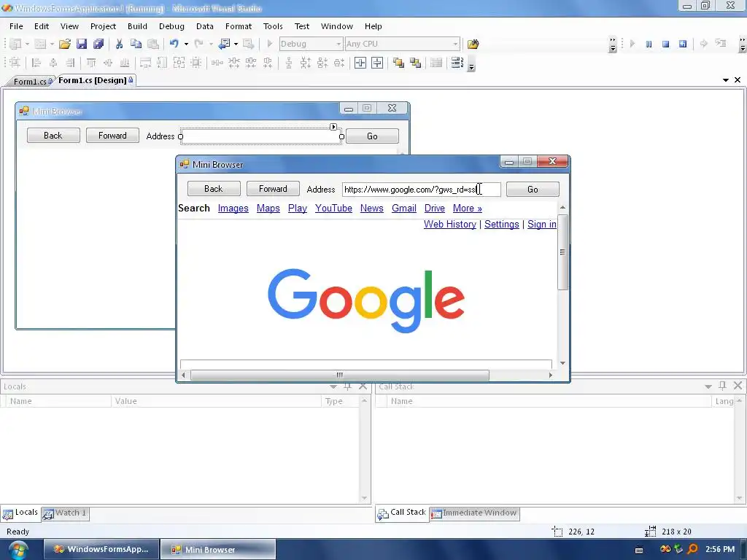Image resolution: width=747 pixels, height=560 pixels.
Task: Click Forward button in running Mini Browser
Action: (x=273, y=189)
